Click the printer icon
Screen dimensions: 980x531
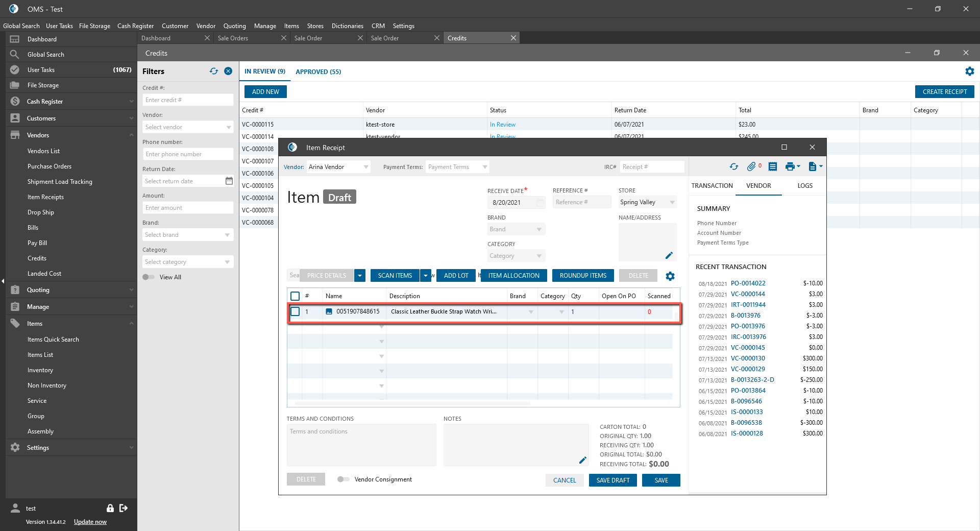coord(790,166)
